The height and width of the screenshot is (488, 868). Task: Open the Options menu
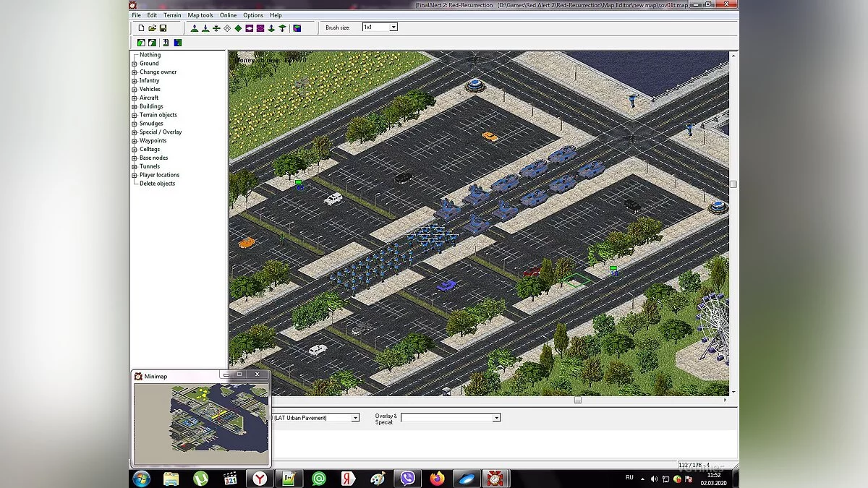[253, 15]
